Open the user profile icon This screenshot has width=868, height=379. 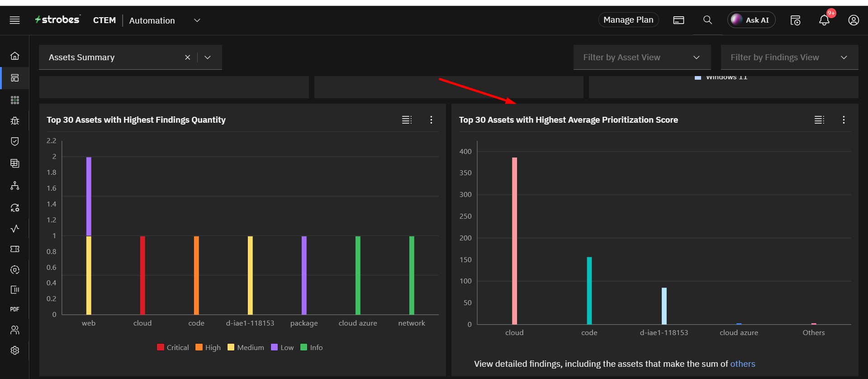(854, 20)
